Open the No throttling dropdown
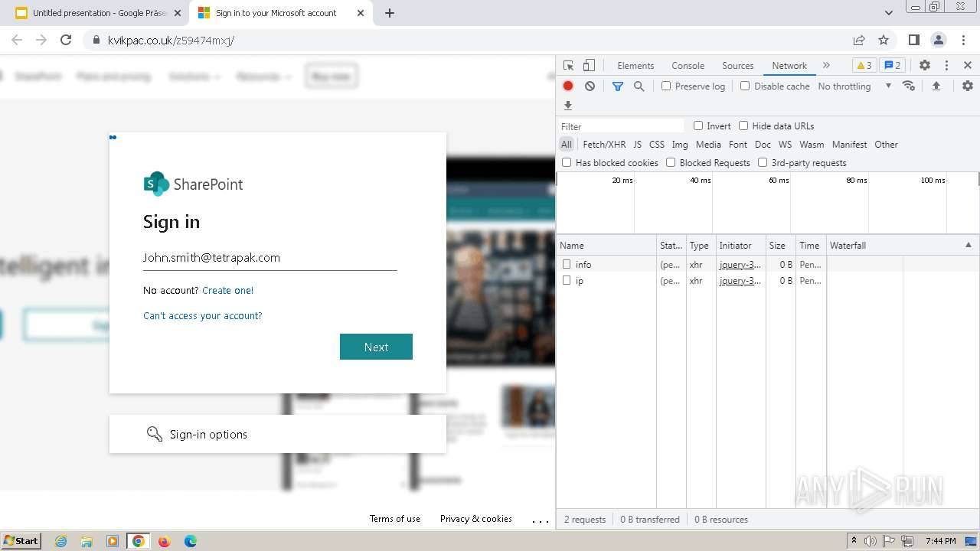The height and width of the screenshot is (551, 980). pos(854,86)
